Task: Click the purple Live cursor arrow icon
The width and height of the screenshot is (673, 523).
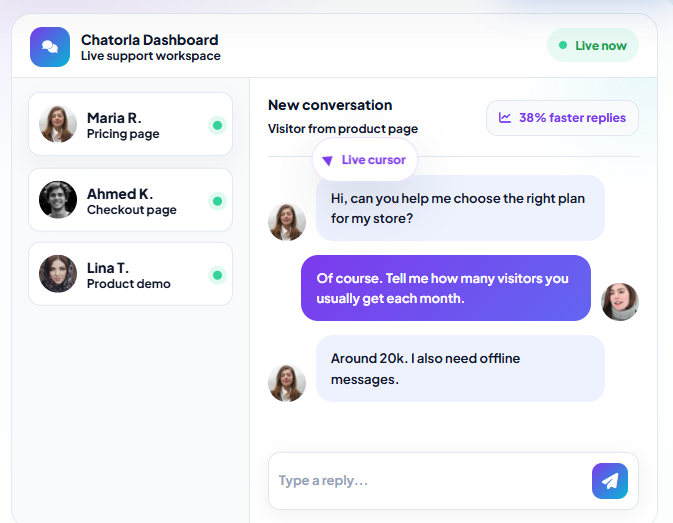Action: click(327, 161)
